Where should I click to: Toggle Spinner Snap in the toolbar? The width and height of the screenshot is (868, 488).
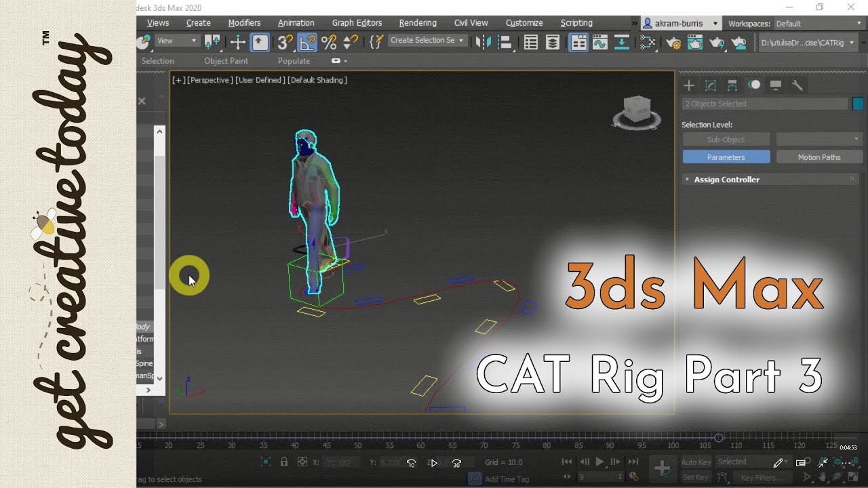351,42
